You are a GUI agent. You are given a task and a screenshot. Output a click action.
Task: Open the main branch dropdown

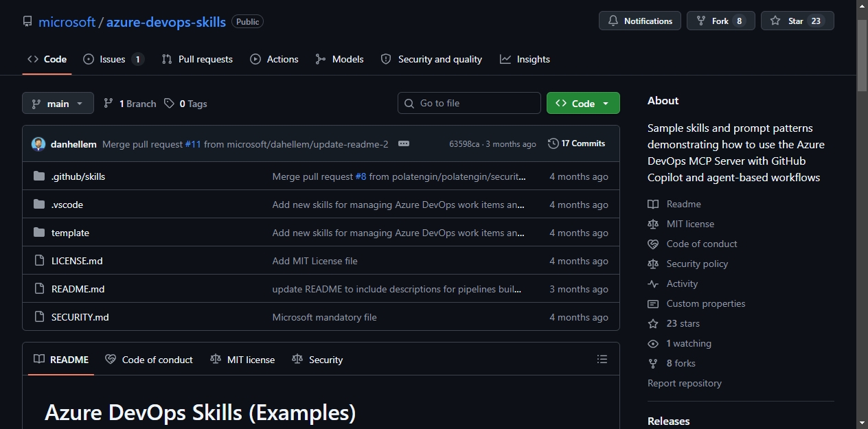[x=58, y=104]
